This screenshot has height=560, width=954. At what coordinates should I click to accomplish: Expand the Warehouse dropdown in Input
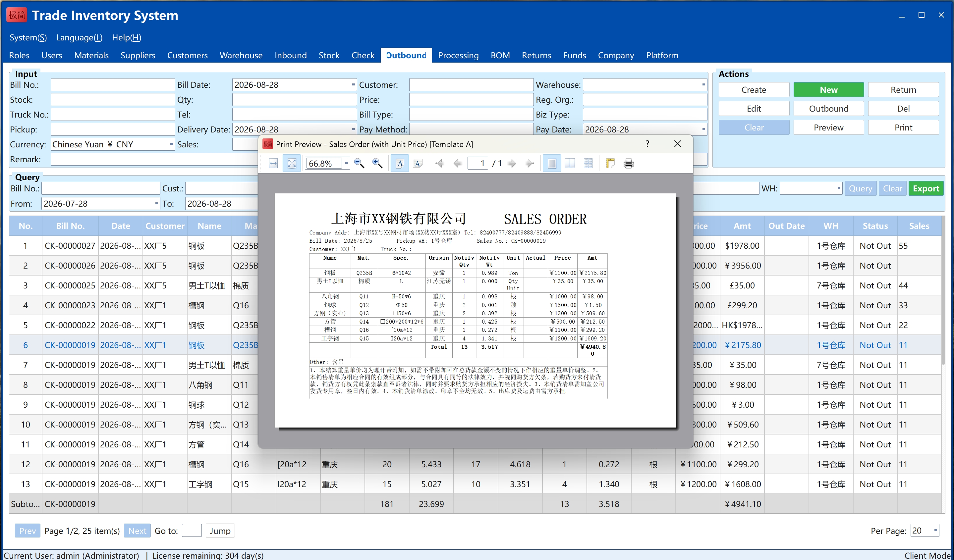pyautogui.click(x=703, y=85)
